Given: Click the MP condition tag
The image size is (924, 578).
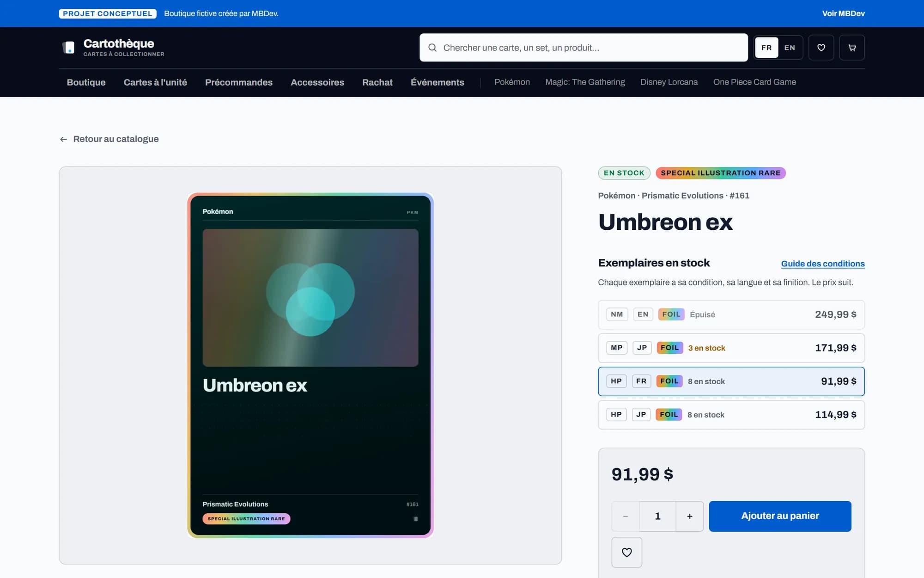Looking at the screenshot, I should pyautogui.click(x=617, y=348).
